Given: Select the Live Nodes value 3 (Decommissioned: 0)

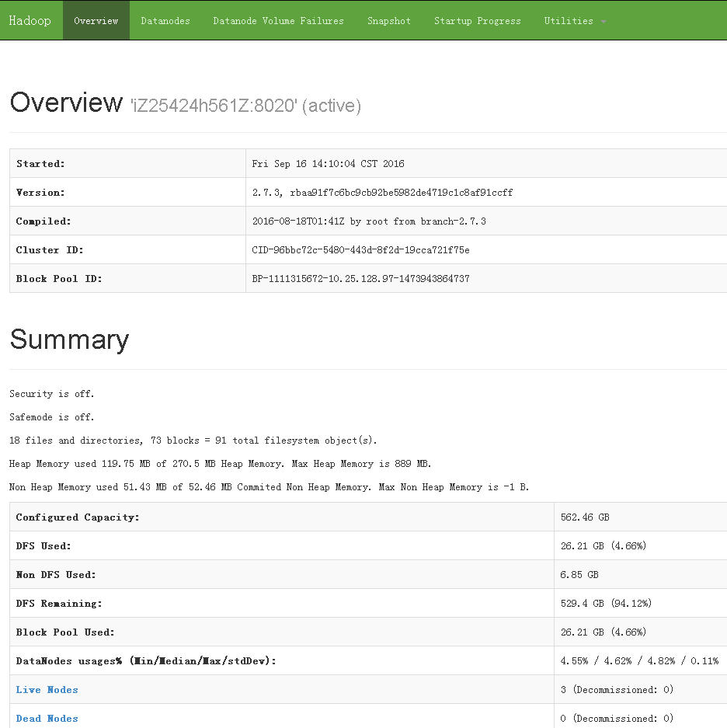Looking at the screenshot, I should point(617,689).
